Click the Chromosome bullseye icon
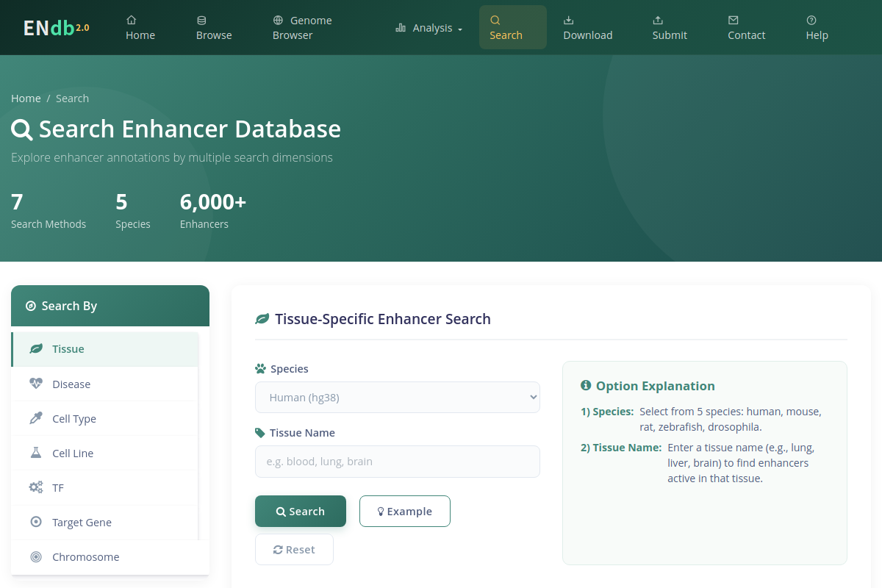 click(x=35, y=556)
